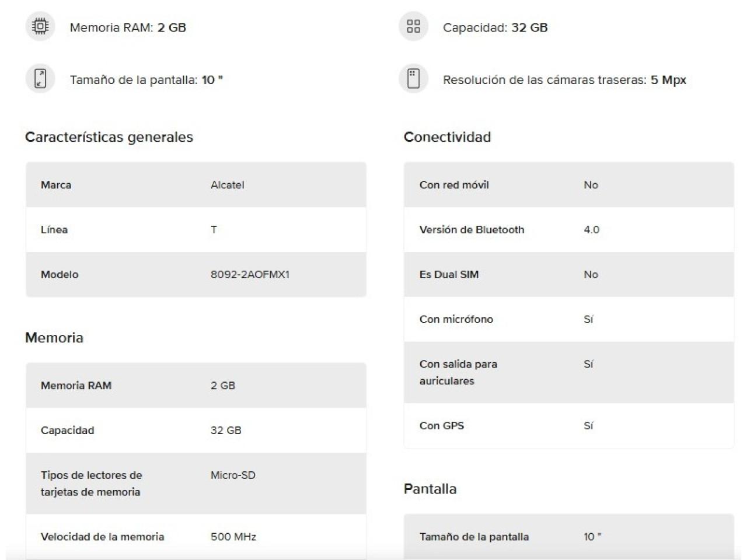Click the "Con GPS" row label
747x560 pixels.
click(441, 426)
